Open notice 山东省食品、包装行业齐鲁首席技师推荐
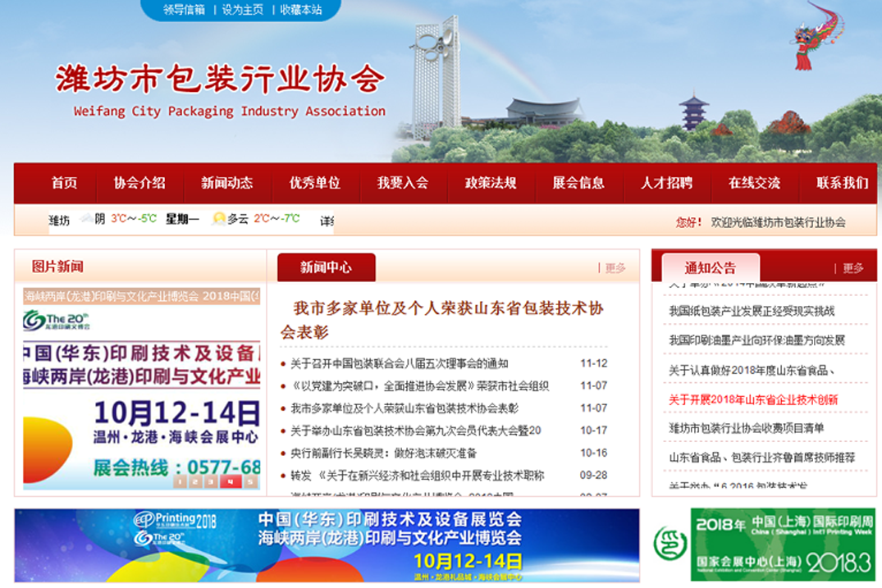This screenshot has height=588, width=882. (761, 458)
